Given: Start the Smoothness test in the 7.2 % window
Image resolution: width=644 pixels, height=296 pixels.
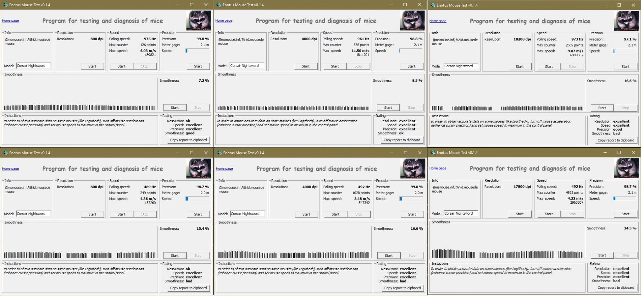Looking at the screenshot, I should point(175,107).
